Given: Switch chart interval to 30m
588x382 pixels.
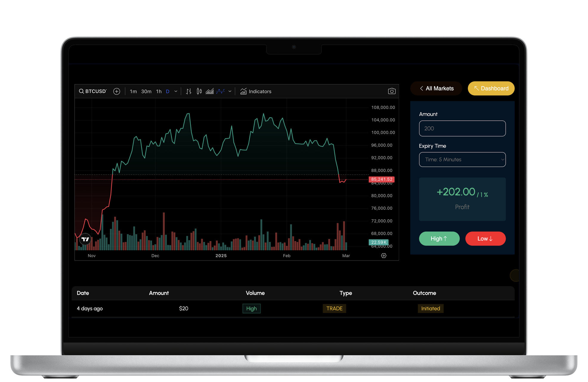Looking at the screenshot, I should click(146, 91).
